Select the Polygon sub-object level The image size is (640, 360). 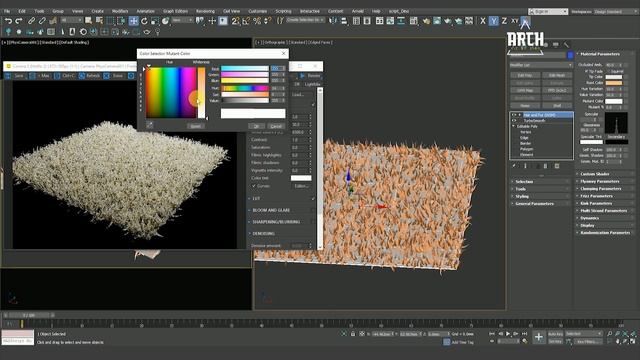[527, 149]
